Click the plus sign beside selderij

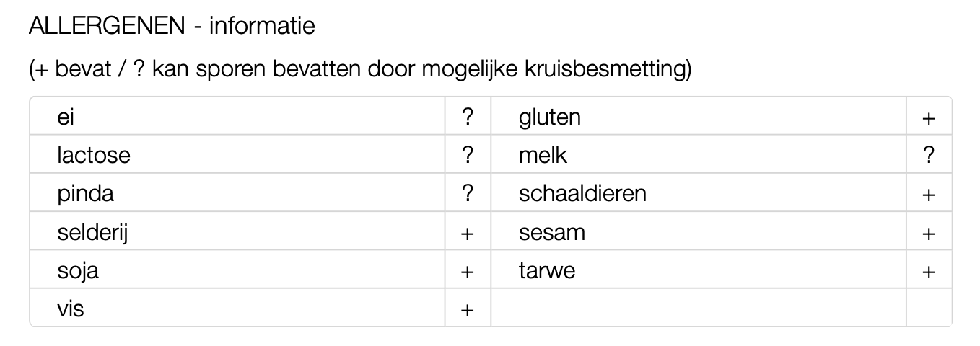pos(468,234)
